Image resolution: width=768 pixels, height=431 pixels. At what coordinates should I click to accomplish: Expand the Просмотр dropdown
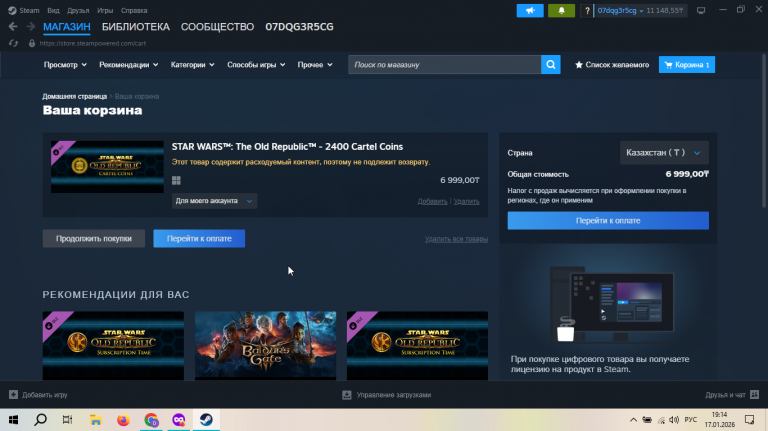click(x=65, y=65)
